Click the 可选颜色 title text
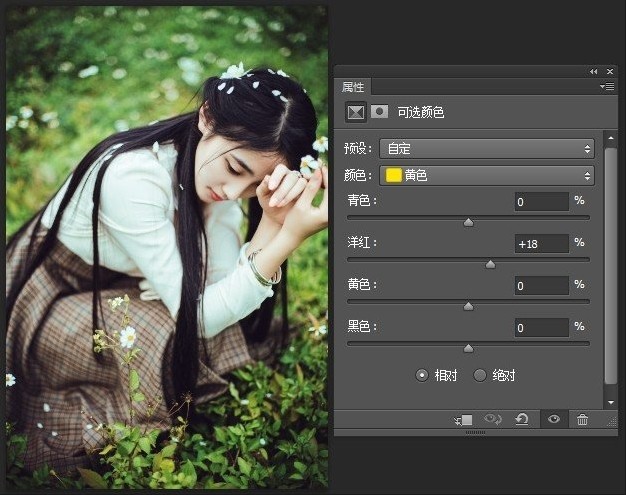Screen dimensions: 626x495 point(421,113)
